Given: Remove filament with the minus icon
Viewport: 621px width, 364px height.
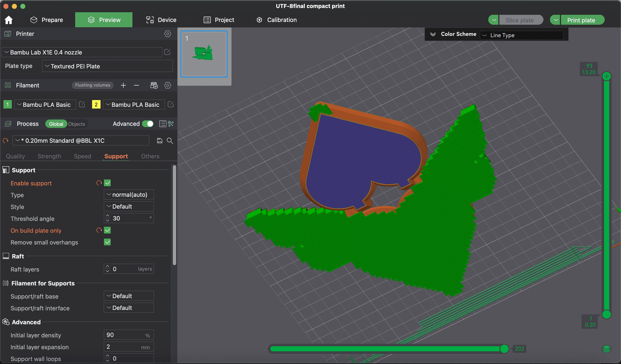Looking at the screenshot, I should 136,85.
